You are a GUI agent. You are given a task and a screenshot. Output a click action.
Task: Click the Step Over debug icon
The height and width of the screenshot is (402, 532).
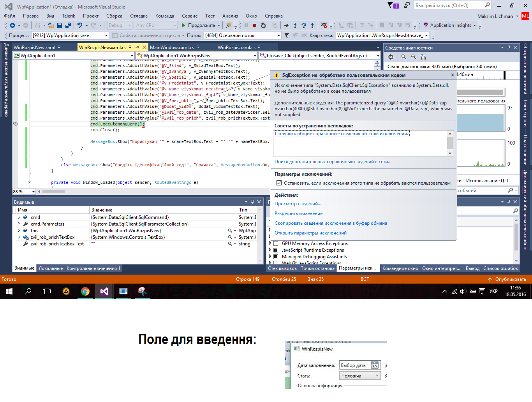coord(304,25)
